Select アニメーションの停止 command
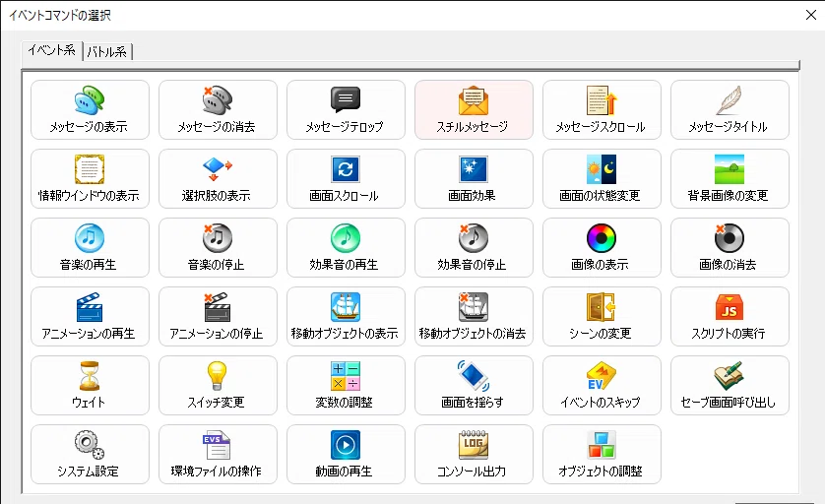Viewport: 825px width, 504px height. click(218, 317)
